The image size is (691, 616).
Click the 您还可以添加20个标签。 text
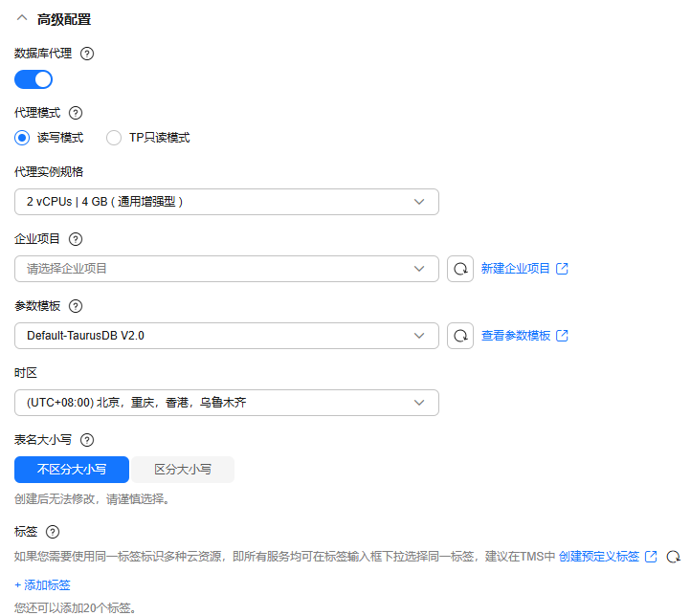click(76, 608)
